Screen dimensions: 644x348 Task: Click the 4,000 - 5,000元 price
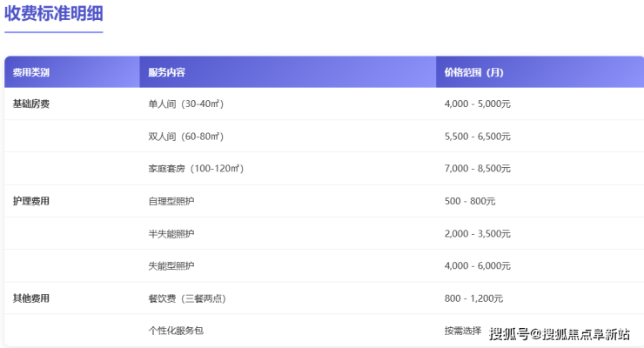click(x=477, y=104)
